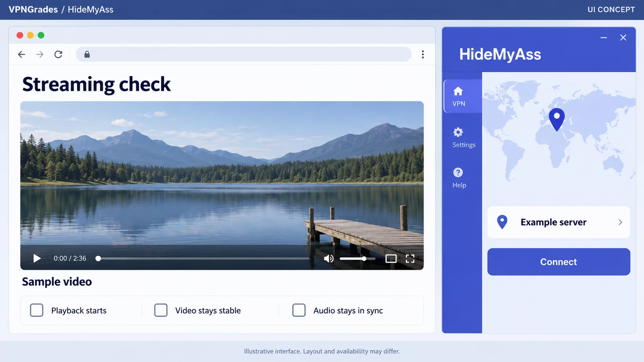Viewport: 644px width, 362px height.
Task: Enter fullscreen video mode
Action: point(410,258)
